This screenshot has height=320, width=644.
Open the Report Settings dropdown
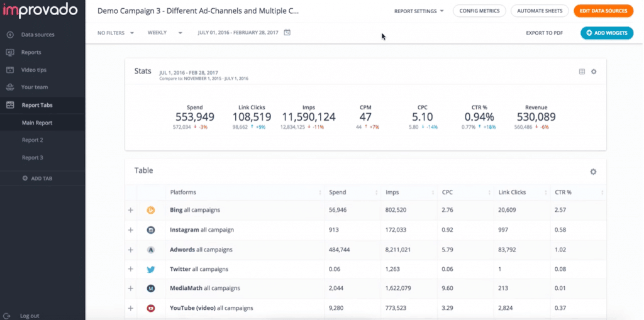419,11
